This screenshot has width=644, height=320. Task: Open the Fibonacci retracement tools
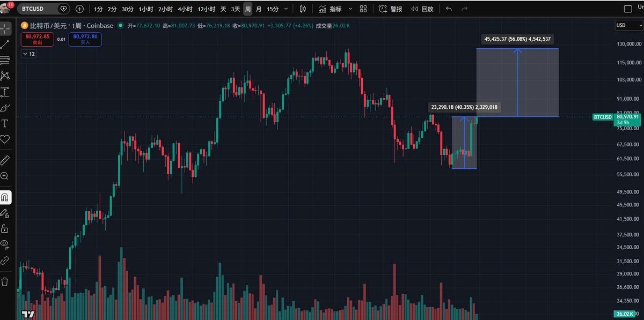click(5, 60)
